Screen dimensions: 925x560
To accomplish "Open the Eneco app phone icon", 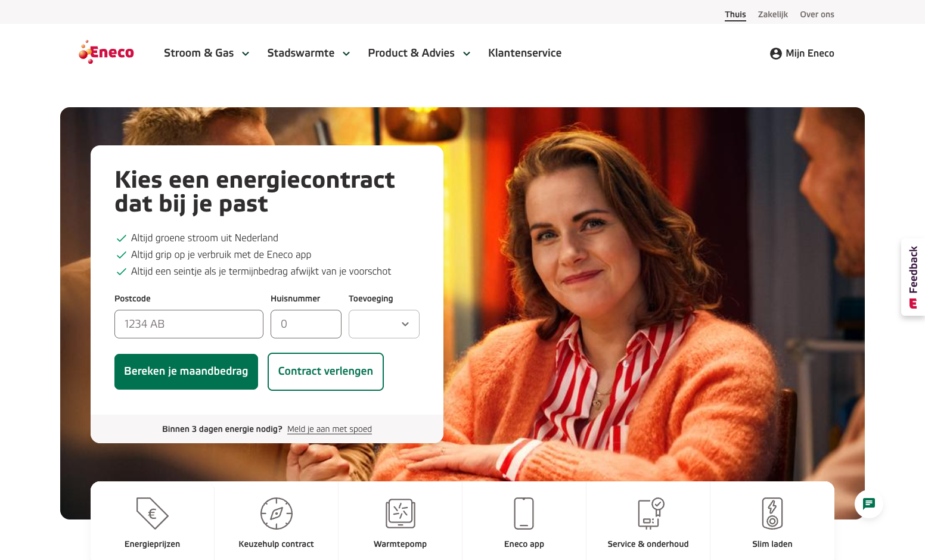I will point(524,513).
